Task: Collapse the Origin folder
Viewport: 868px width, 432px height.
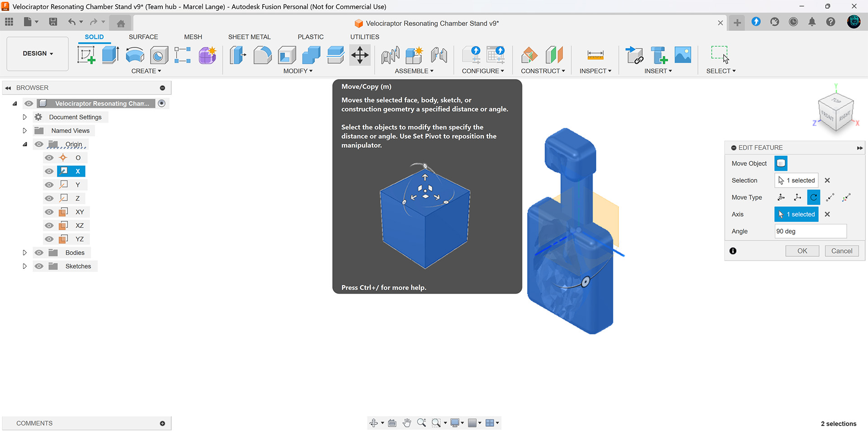Action: 25,144
